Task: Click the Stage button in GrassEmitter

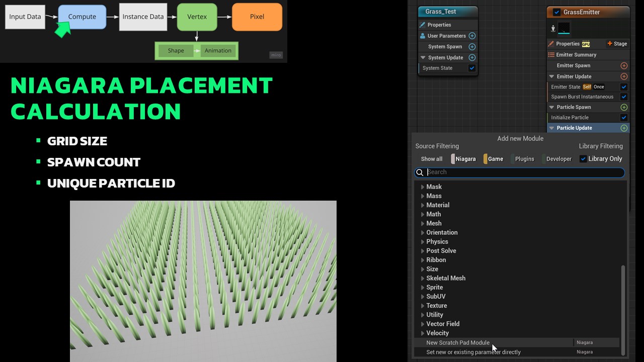Action: point(617,44)
